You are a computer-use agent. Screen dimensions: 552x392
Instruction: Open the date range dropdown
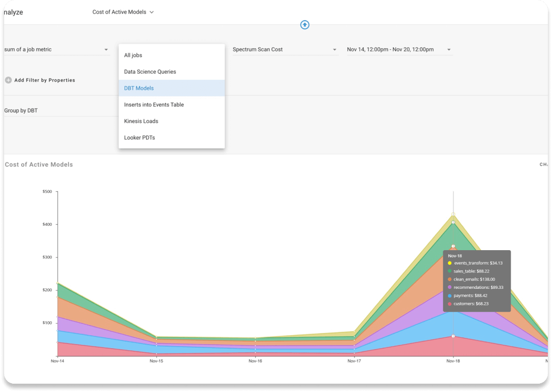point(449,50)
